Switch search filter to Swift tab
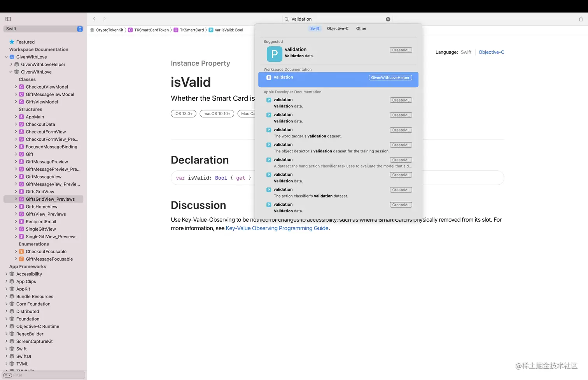588x380 pixels. (315, 28)
